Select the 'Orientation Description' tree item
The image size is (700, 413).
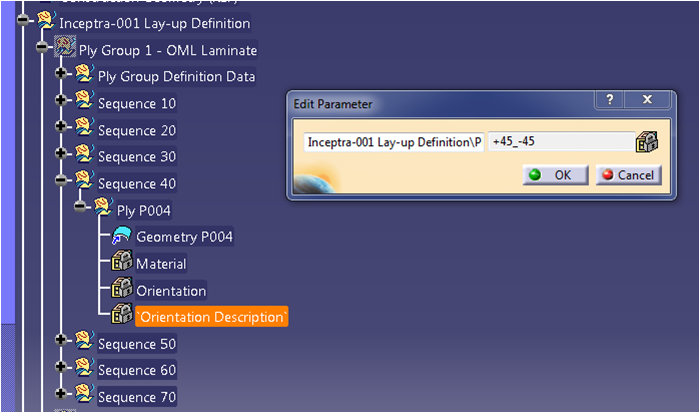coord(211,317)
